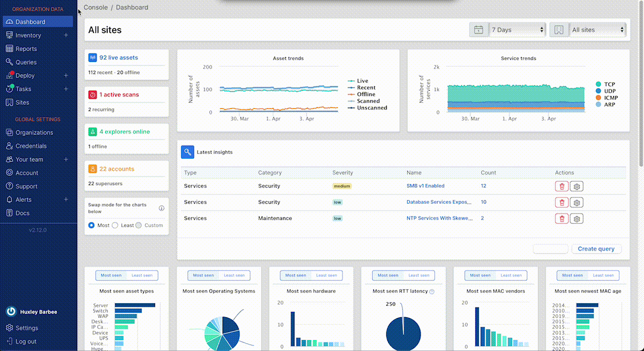Viewport: 644px width, 351px height.
Task: Expand the Inventory menu with plus icon
Action: pos(66,36)
